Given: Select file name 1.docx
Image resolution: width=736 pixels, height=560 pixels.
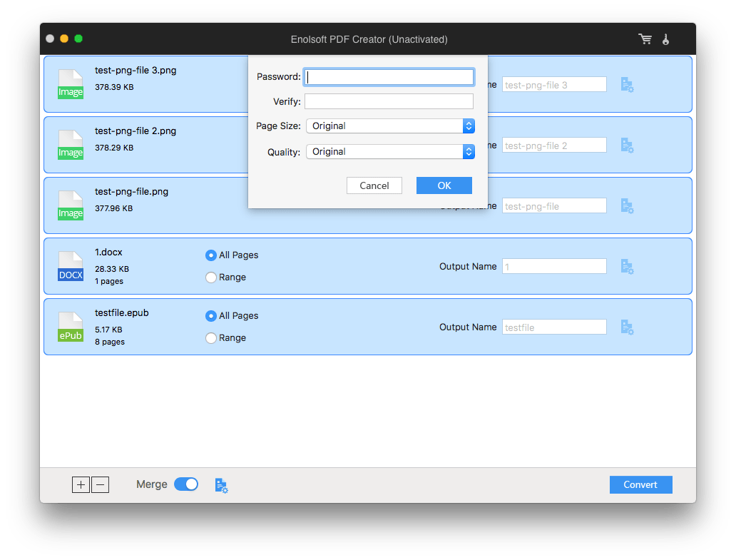Looking at the screenshot, I should (x=108, y=252).
